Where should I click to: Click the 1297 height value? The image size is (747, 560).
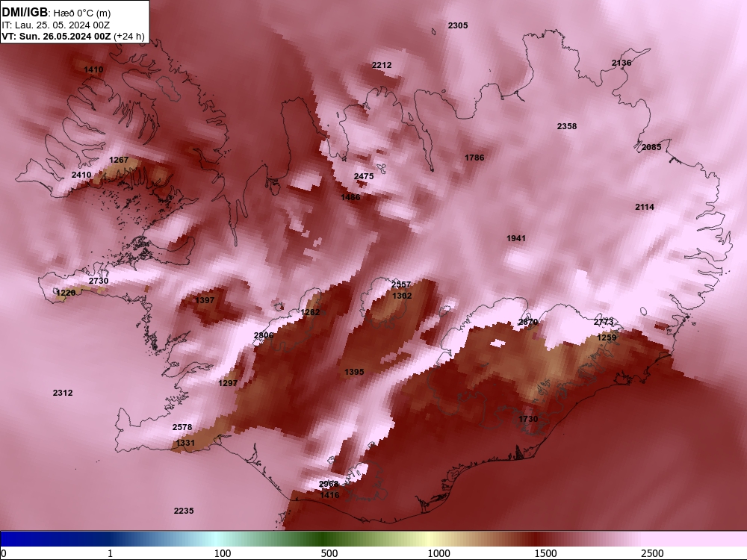228,383
